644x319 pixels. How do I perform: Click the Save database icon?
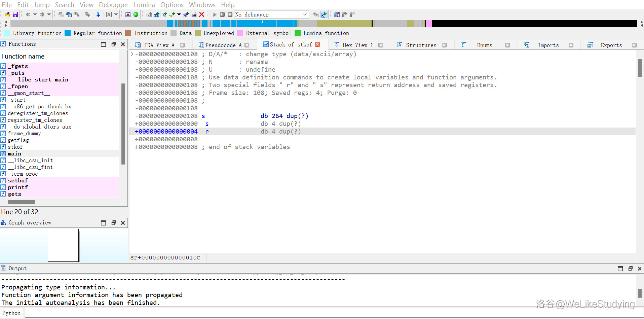15,14
